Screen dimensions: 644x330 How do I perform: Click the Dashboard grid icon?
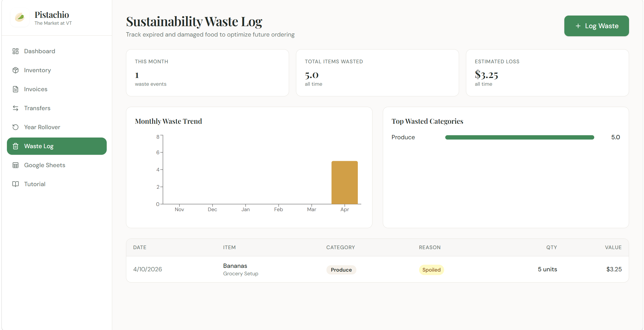(16, 51)
